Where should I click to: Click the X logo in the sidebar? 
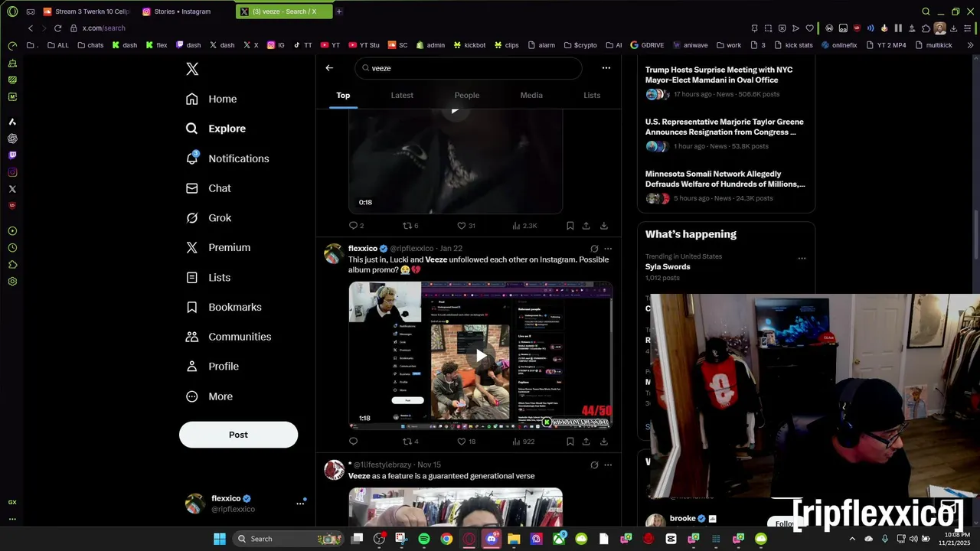tap(192, 69)
